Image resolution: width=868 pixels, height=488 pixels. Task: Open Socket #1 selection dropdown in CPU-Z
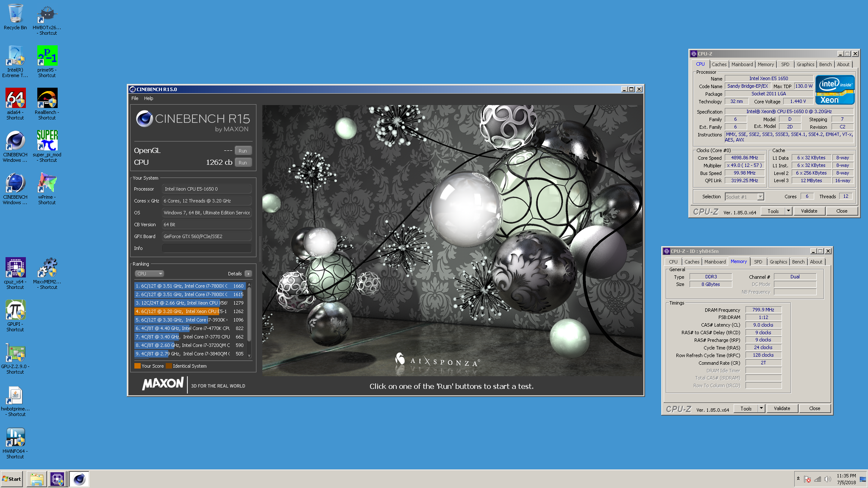744,197
